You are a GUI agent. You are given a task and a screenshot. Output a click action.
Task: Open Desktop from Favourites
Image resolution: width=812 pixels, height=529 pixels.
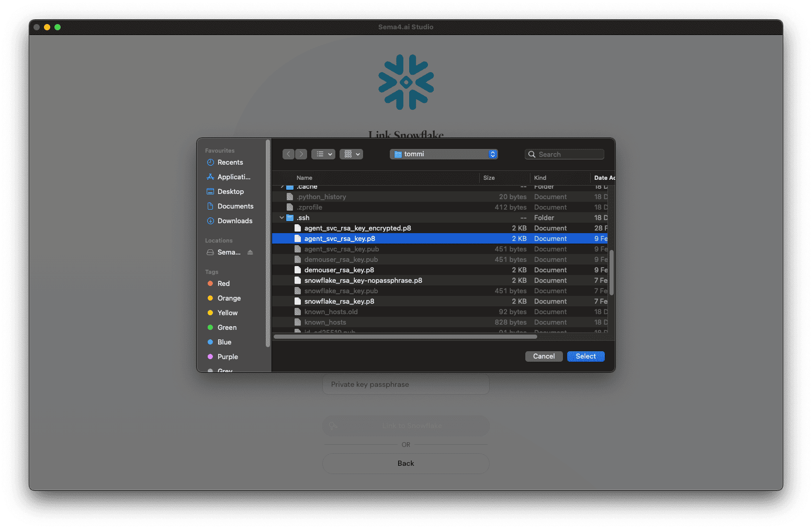[x=231, y=191]
